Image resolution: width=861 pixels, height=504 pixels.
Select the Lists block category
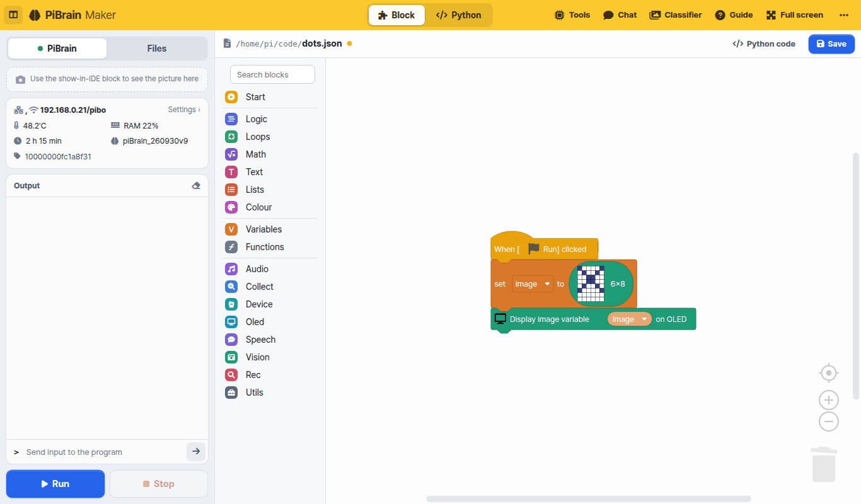[270, 190]
